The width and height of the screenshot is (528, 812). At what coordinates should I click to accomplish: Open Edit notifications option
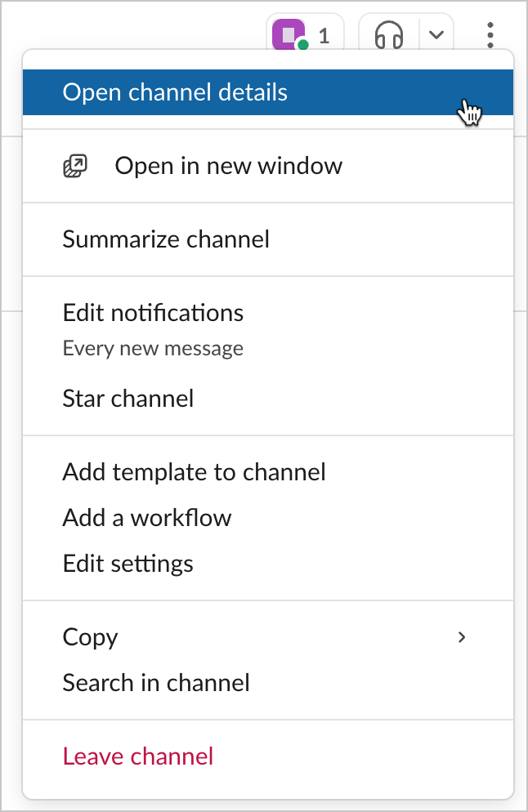(x=268, y=329)
